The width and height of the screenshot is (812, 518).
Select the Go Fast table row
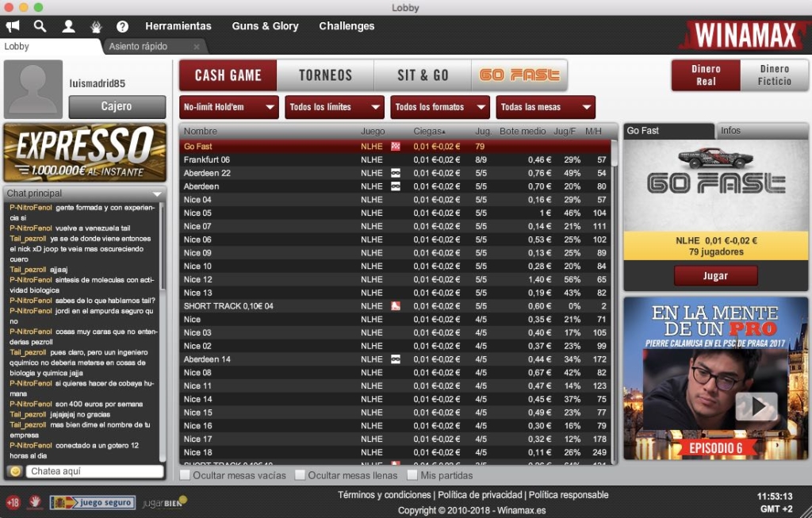point(395,147)
